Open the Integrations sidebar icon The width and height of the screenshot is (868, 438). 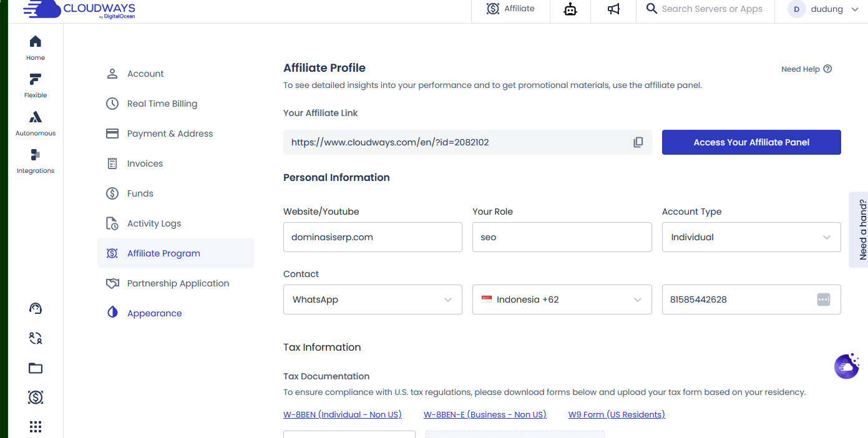[36, 155]
